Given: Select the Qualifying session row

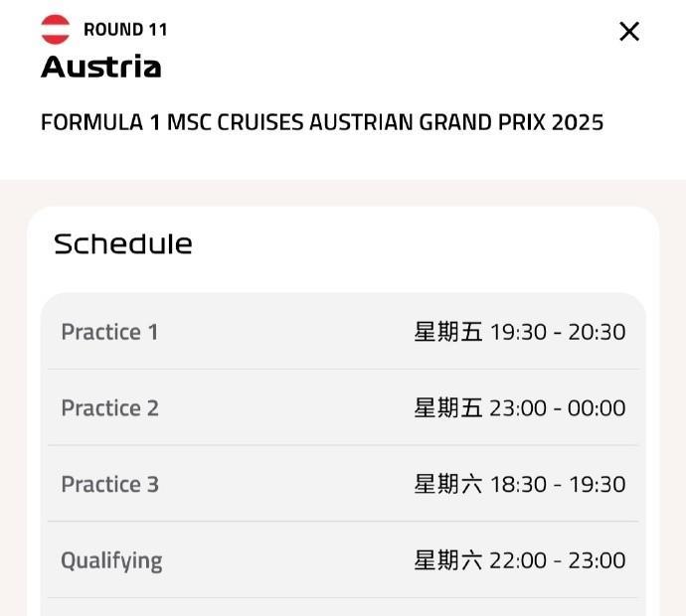Looking at the screenshot, I should pos(343,559).
